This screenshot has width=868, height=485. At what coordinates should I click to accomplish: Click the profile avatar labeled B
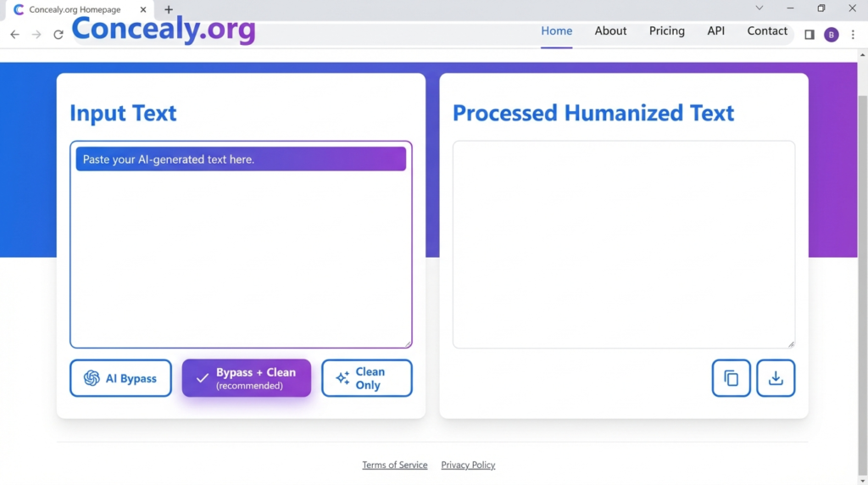831,35
